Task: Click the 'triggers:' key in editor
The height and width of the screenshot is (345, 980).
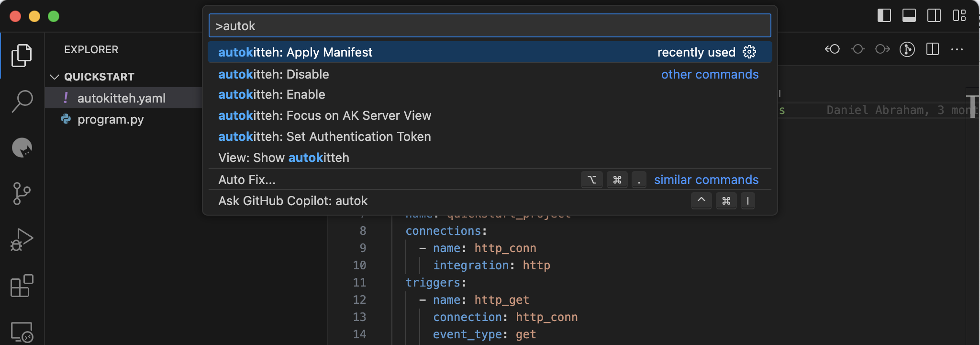Action: pos(435,283)
